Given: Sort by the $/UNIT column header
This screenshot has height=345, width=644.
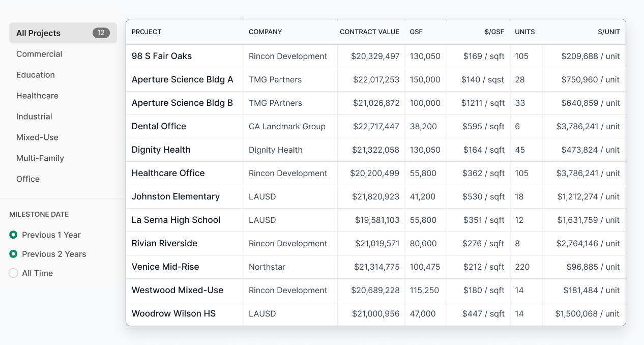Looking at the screenshot, I should click(610, 32).
